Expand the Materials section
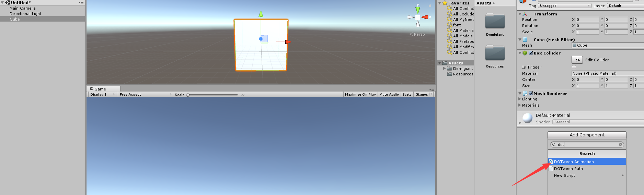The height and width of the screenshot is (195, 644). (x=519, y=105)
